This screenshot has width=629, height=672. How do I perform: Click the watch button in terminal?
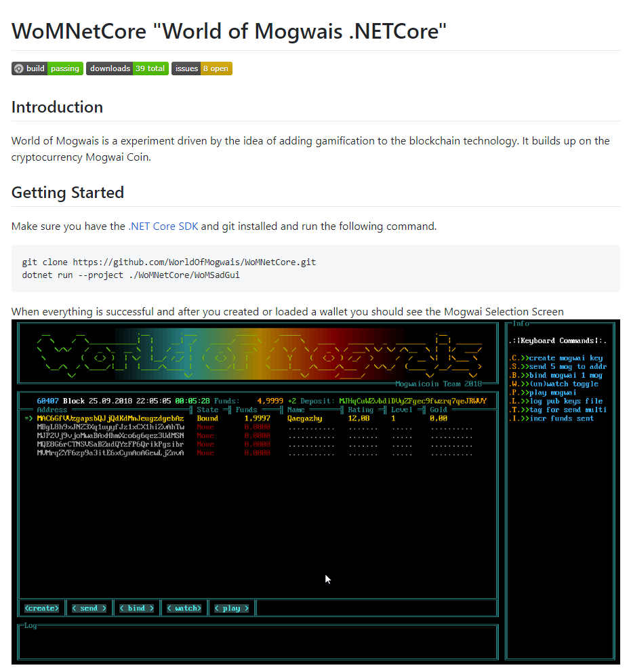pos(184,608)
